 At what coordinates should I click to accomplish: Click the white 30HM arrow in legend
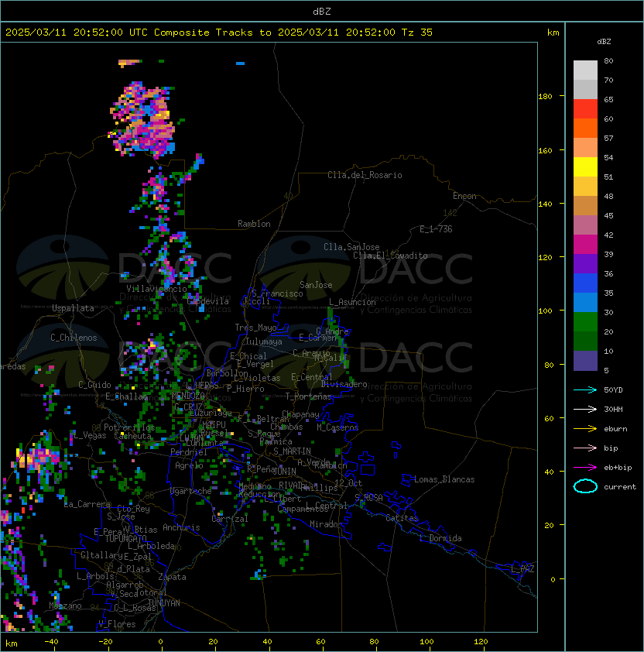(585, 409)
